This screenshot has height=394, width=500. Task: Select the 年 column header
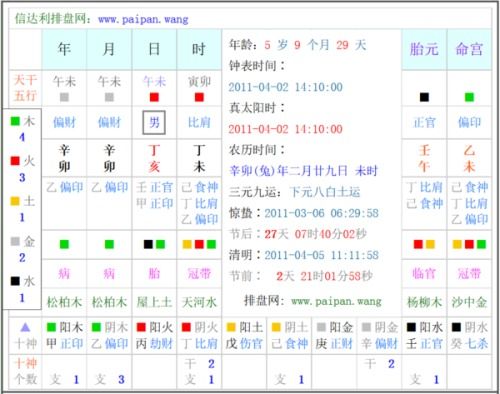point(64,49)
